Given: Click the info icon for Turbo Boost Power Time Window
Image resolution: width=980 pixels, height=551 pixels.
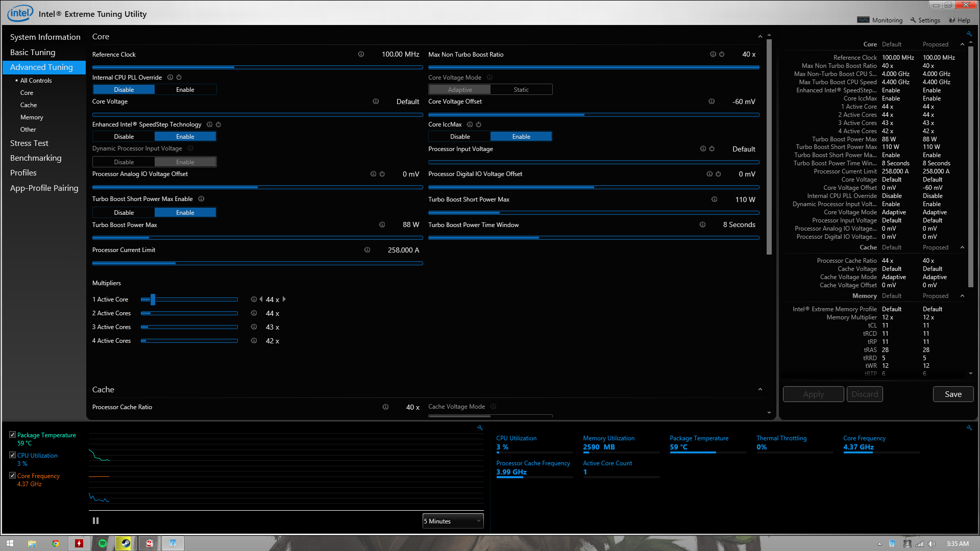Looking at the screenshot, I should (702, 225).
